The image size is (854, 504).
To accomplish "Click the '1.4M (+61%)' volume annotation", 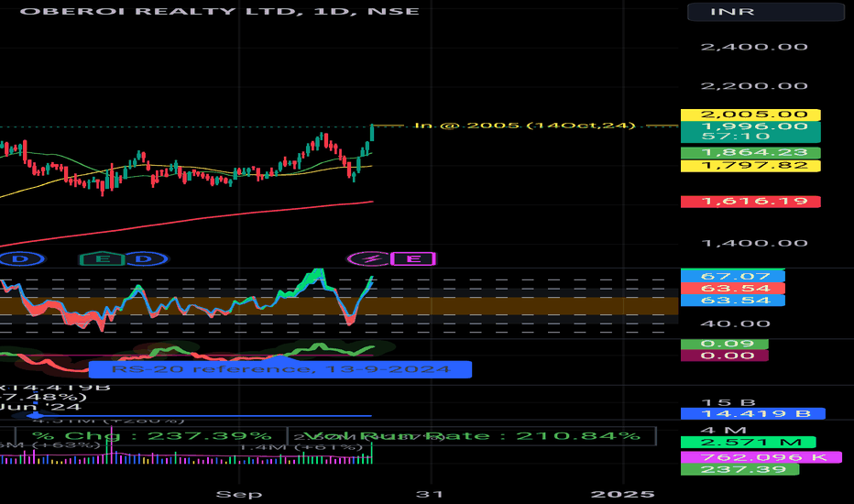I will pos(301,448).
